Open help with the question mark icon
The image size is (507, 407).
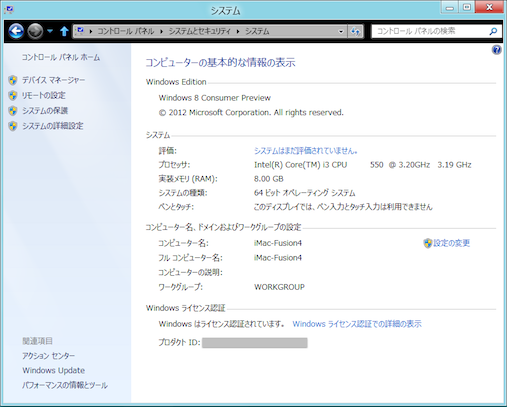497,50
